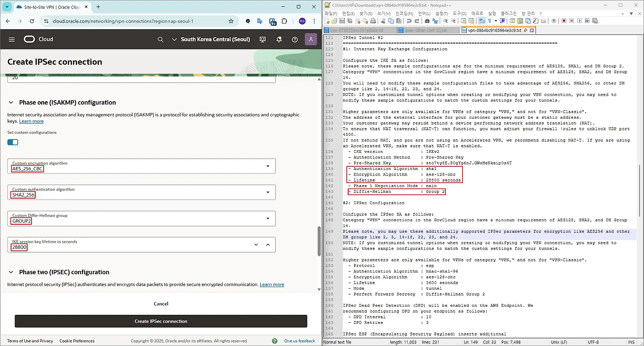Click the Create IPSec connection button

(x=160, y=321)
